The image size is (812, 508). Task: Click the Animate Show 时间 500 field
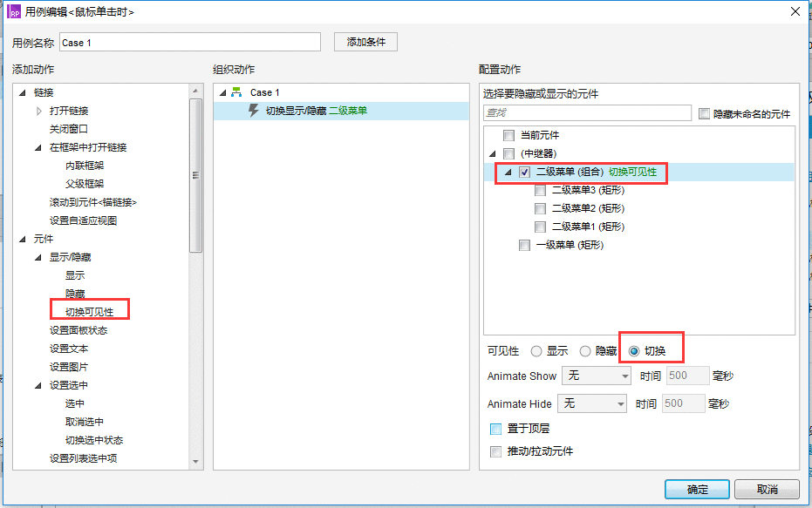click(x=687, y=376)
